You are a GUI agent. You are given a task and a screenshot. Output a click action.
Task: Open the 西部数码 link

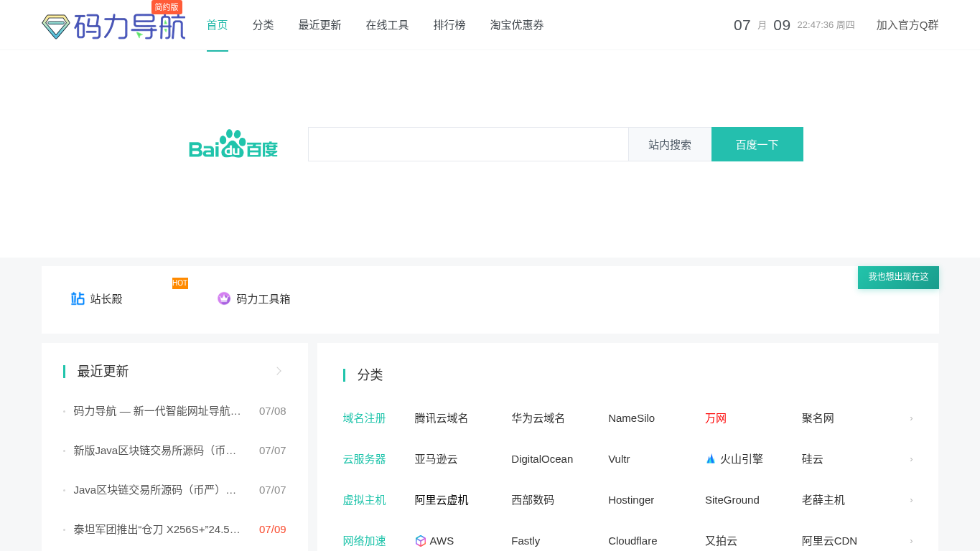[x=533, y=500]
